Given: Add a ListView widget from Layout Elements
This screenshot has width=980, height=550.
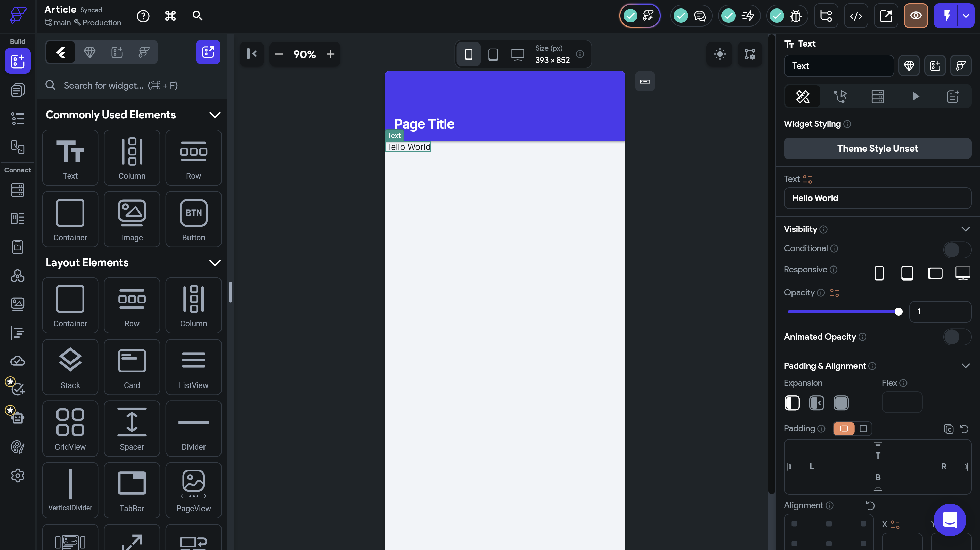Looking at the screenshot, I should click(x=193, y=367).
